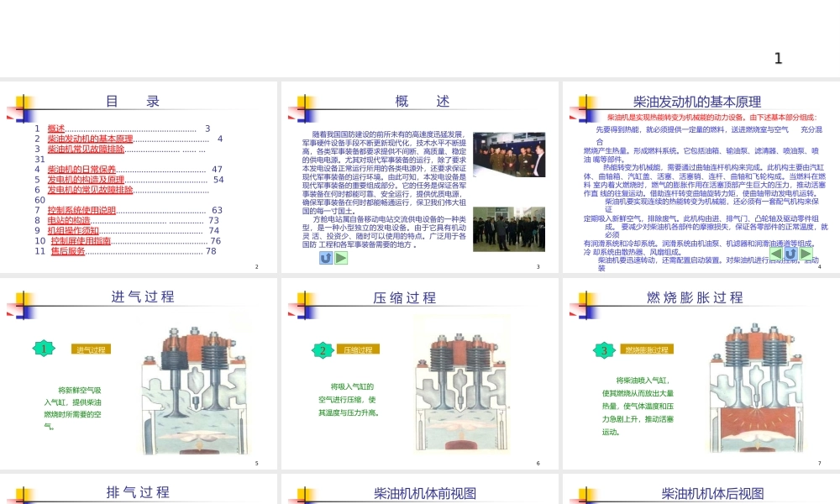This screenshot has width=840, height=504.
Task: Open the 发电机的构造及原理 contents link
Action: (86, 180)
